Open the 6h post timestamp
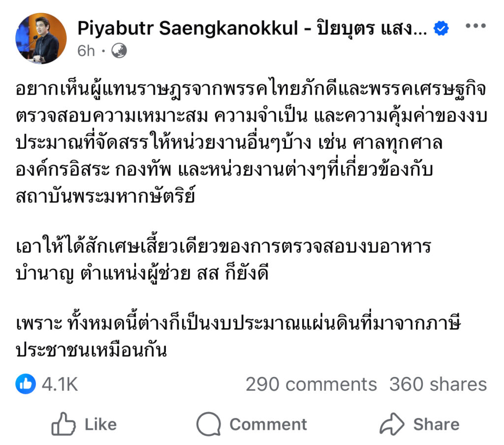Image resolution: width=504 pixels, height=445 pixels. (86, 50)
